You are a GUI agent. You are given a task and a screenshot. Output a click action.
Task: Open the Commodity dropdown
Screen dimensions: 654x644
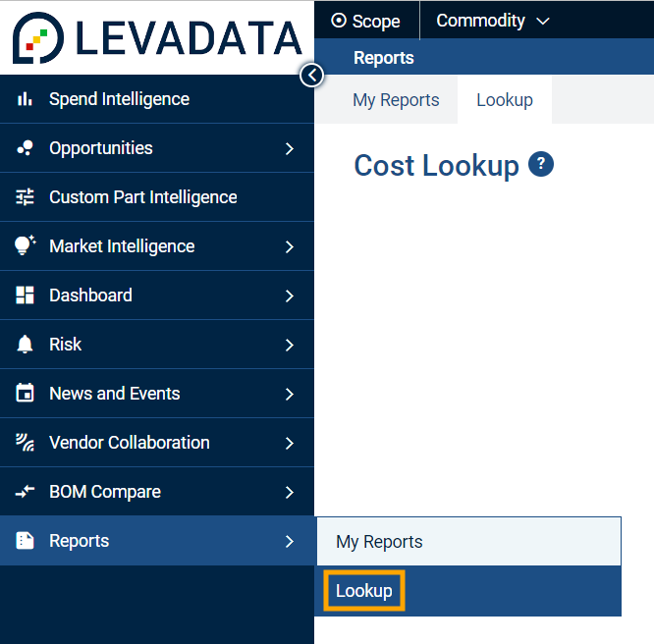[493, 21]
